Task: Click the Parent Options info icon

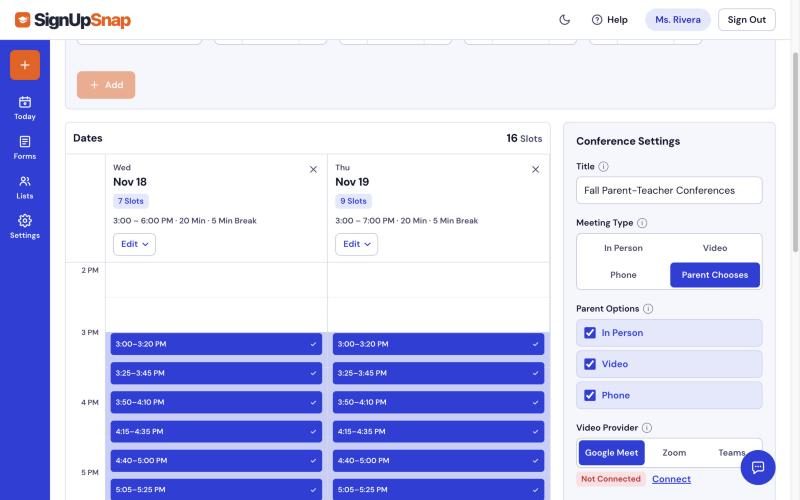Action: [x=648, y=309]
